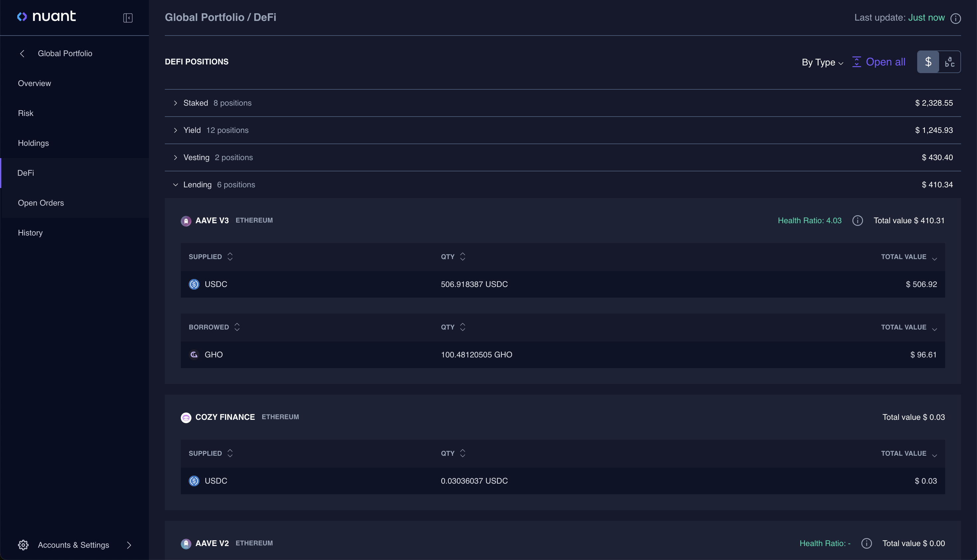The image size is (977, 560).
Task: Expand the Staked 8 positions row
Action: pos(176,103)
